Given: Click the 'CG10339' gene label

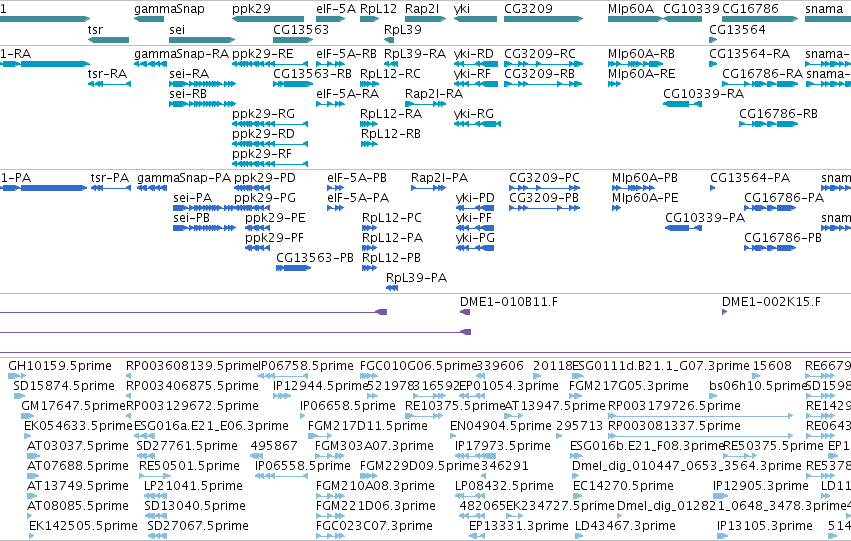Looking at the screenshot, I should [x=691, y=9].
